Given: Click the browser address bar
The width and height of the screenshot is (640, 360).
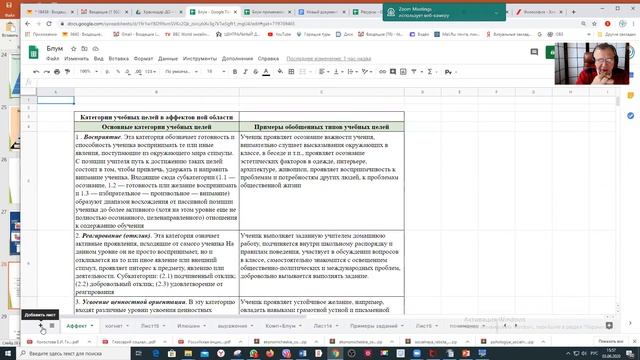Looking at the screenshot, I should (318, 24).
